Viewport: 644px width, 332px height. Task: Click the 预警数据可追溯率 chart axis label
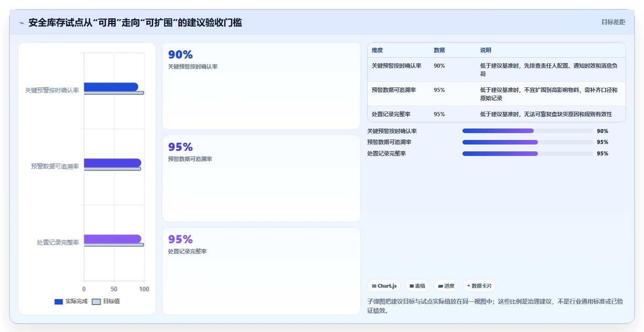click(x=55, y=166)
